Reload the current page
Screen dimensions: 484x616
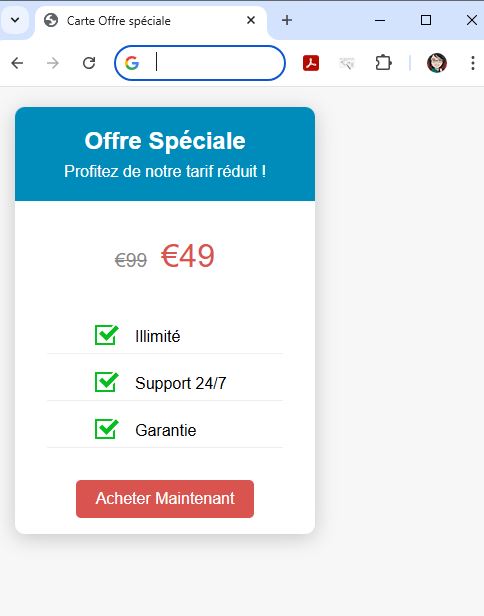pos(89,63)
